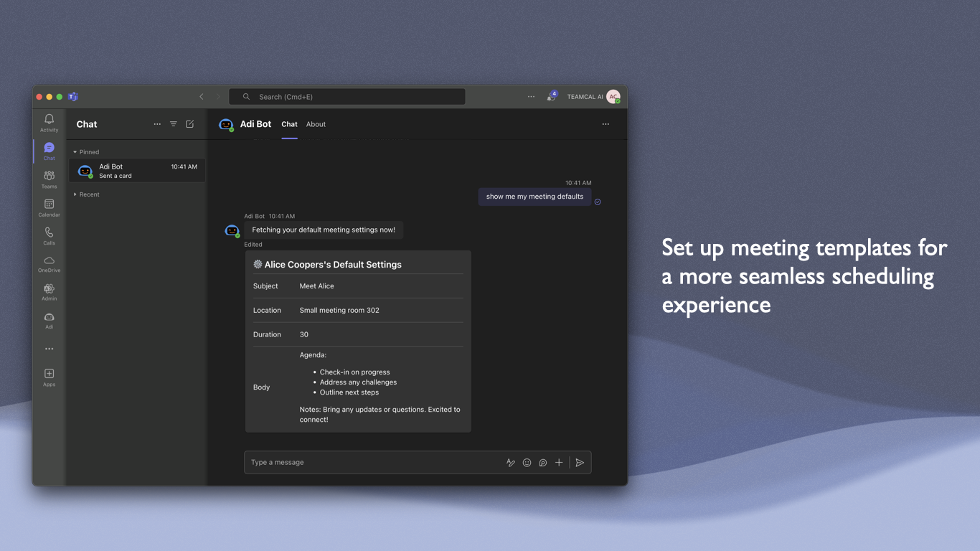The image size is (980, 551).
Task: Click the duration value 30
Action: tap(303, 335)
